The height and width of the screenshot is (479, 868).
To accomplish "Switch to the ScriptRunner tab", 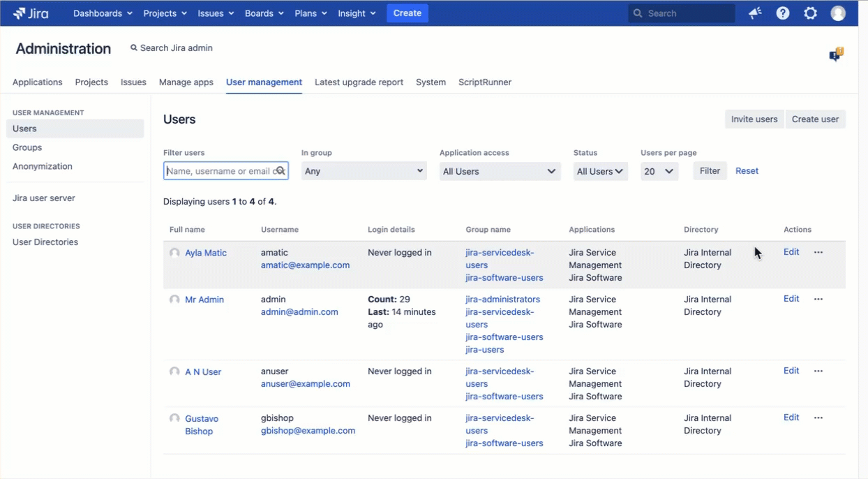I will tap(485, 82).
